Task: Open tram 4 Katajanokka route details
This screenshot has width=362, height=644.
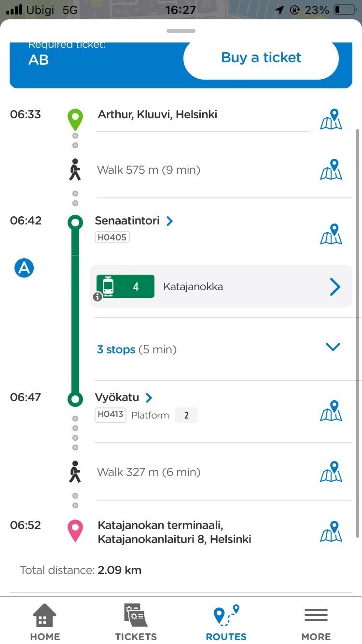Action: point(335,287)
